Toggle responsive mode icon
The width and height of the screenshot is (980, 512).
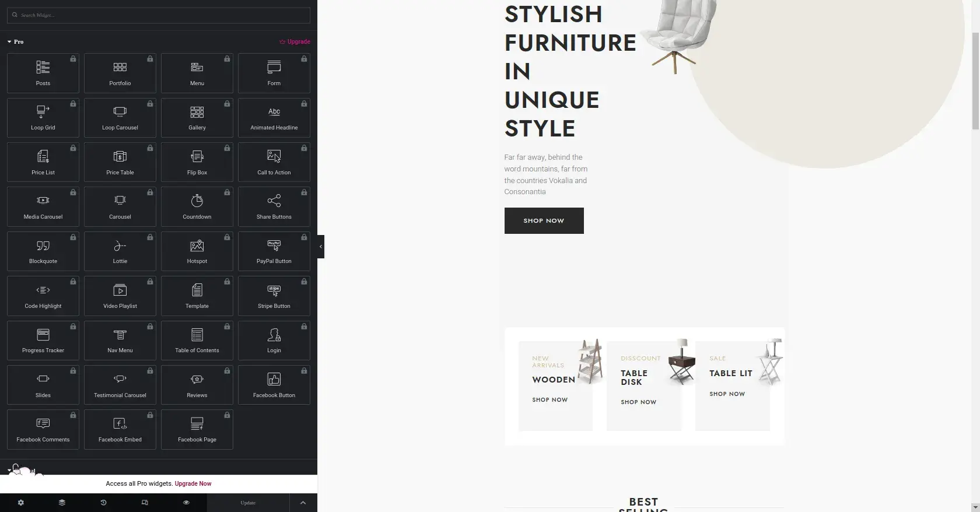145,503
